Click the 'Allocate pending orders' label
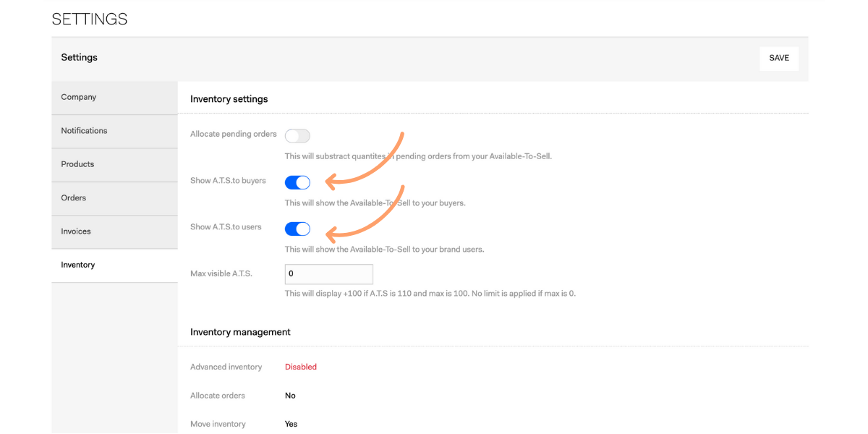The height and width of the screenshot is (434, 868). (234, 135)
